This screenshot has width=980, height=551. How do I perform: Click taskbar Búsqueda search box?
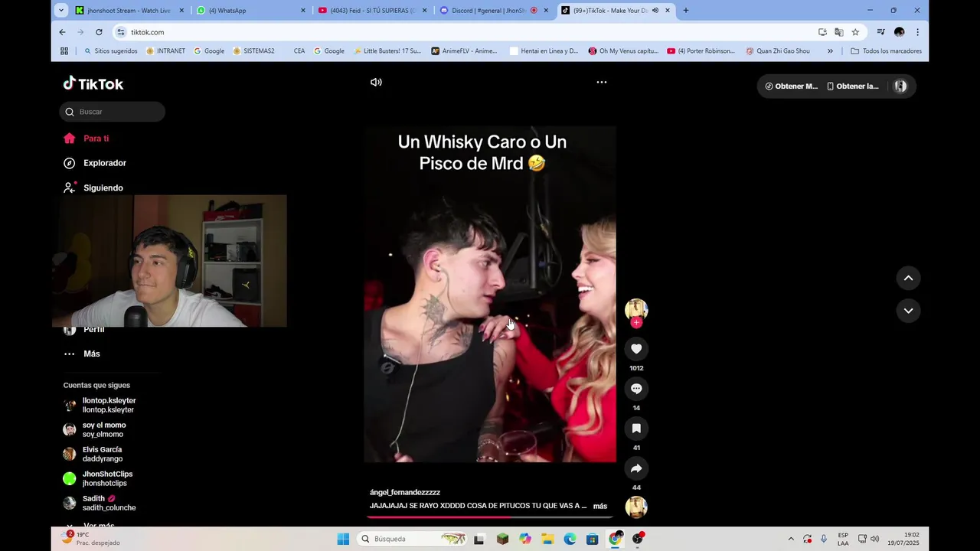point(411,539)
